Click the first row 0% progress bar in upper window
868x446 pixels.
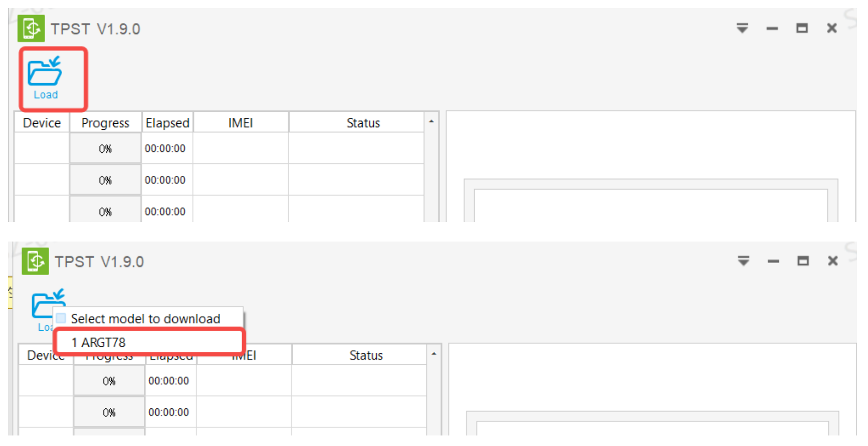[x=105, y=148]
